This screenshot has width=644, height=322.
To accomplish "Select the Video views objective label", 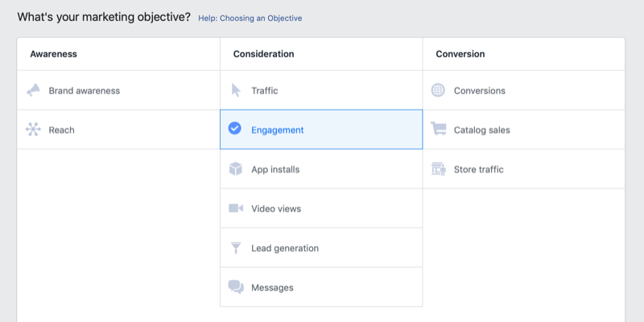I will coord(276,208).
